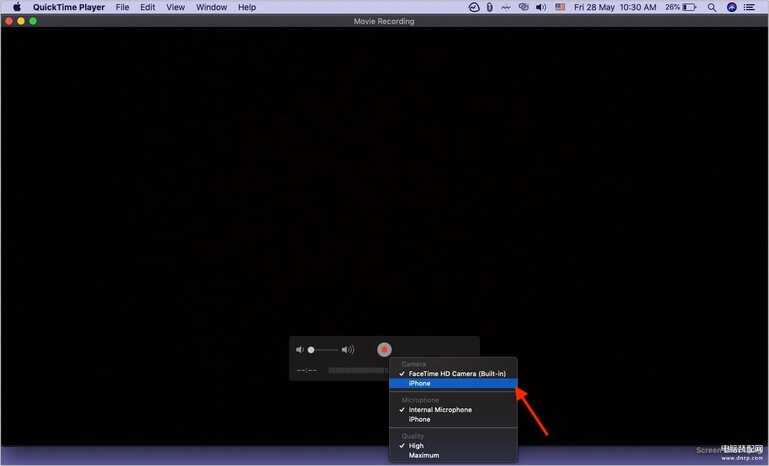Click the battery status icon

point(689,7)
